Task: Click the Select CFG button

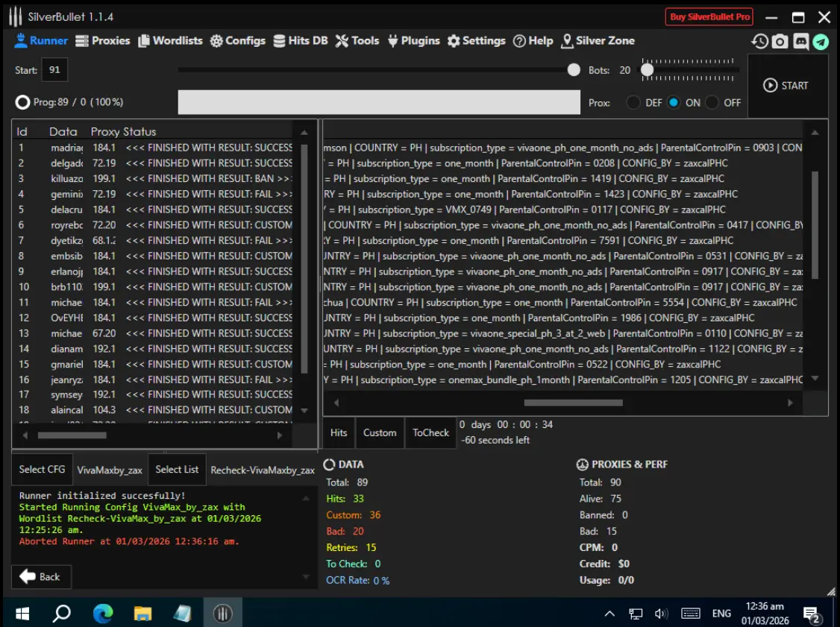Action: pyautogui.click(x=42, y=470)
